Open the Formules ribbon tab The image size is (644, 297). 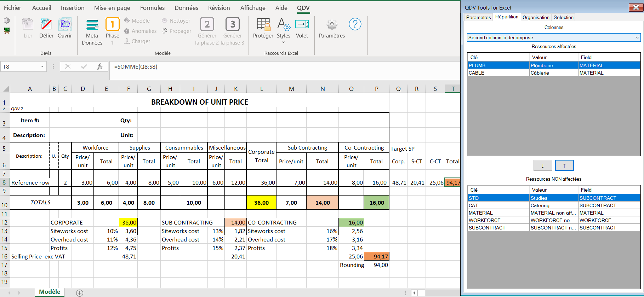152,8
